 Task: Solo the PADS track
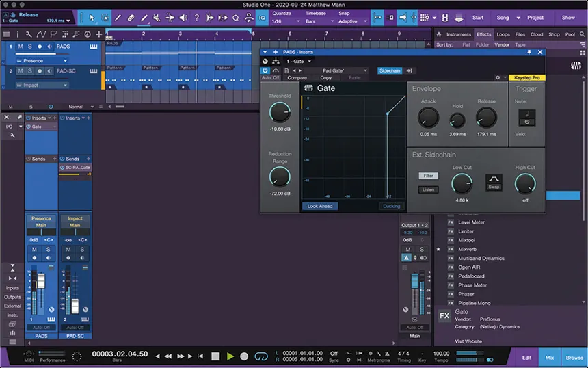(x=29, y=47)
